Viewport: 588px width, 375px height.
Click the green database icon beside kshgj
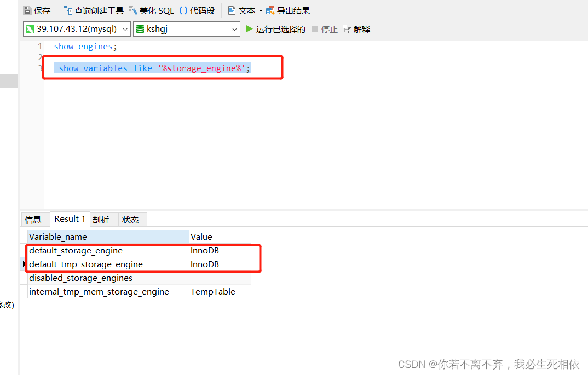click(140, 29)
